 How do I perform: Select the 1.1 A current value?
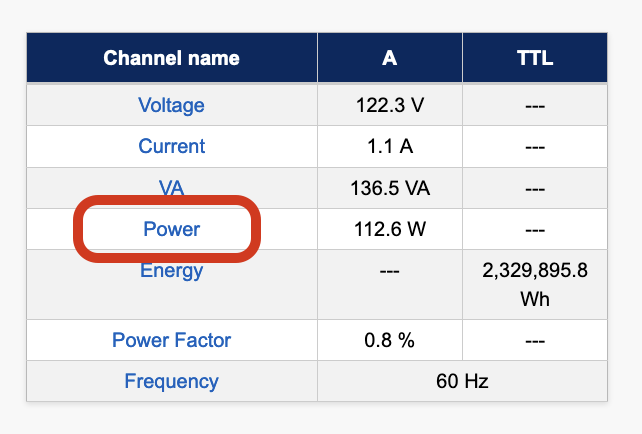pos(390,146)
